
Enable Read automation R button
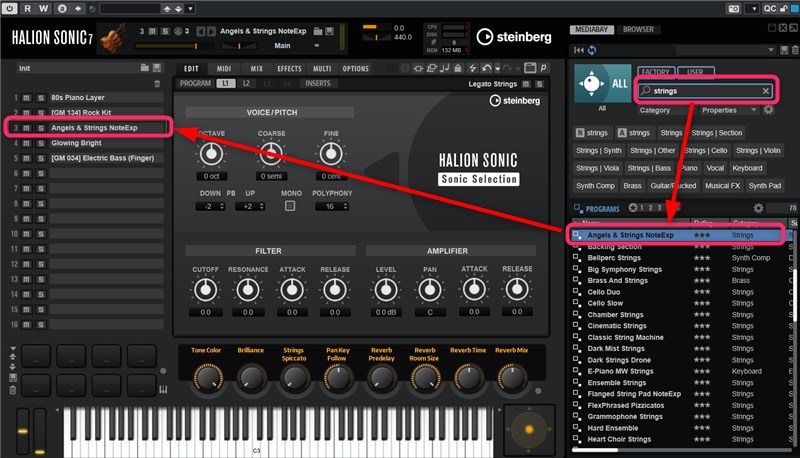[28, 8]
